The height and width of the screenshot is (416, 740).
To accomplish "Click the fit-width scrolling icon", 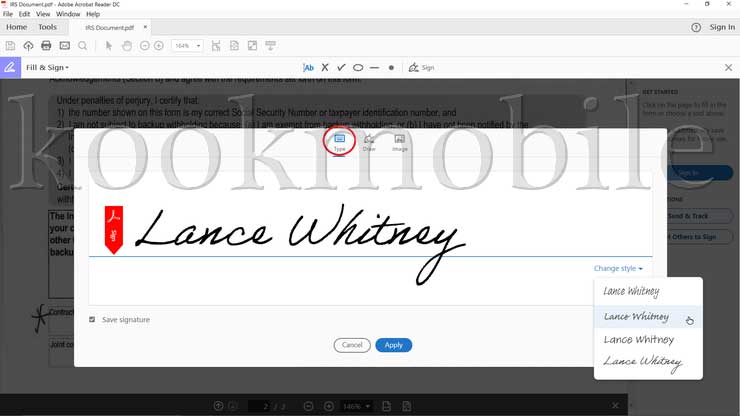I will pyautogui.click(x=216, y=46).
